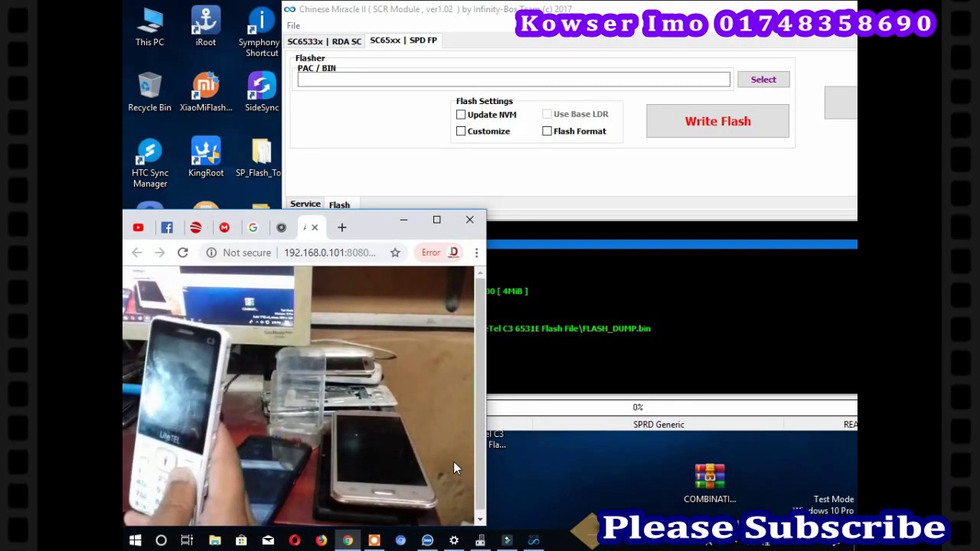Reload the Chrome page
Screen dimensions: 980x551
tap(182, 253)
